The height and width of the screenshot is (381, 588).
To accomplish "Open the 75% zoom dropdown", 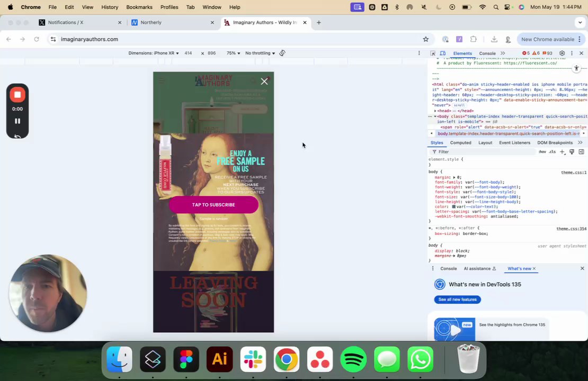I will point(233,53).
